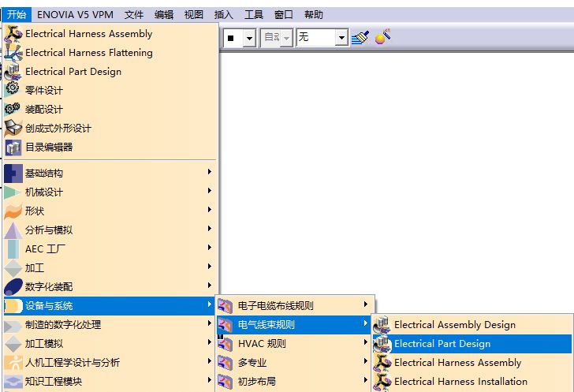Click the 知识工程模块 menu label
The image size is (574, 392).
coord(54,382)
